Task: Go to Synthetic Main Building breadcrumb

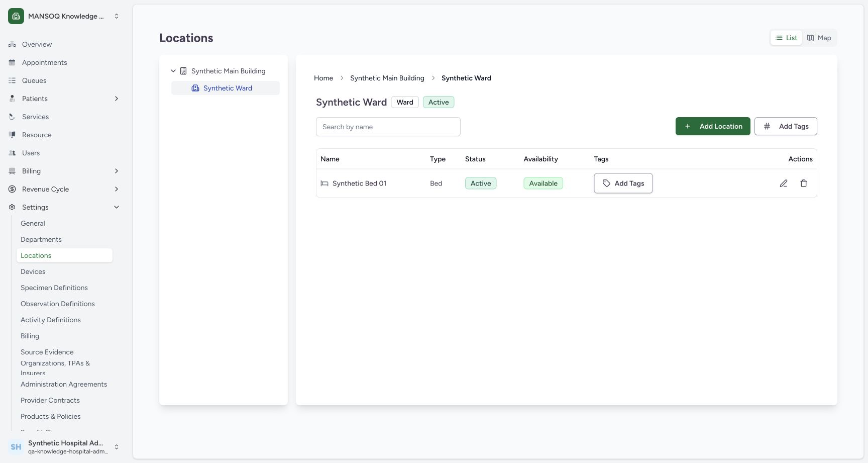Action: pyautogui.click(x=387, y=78)
